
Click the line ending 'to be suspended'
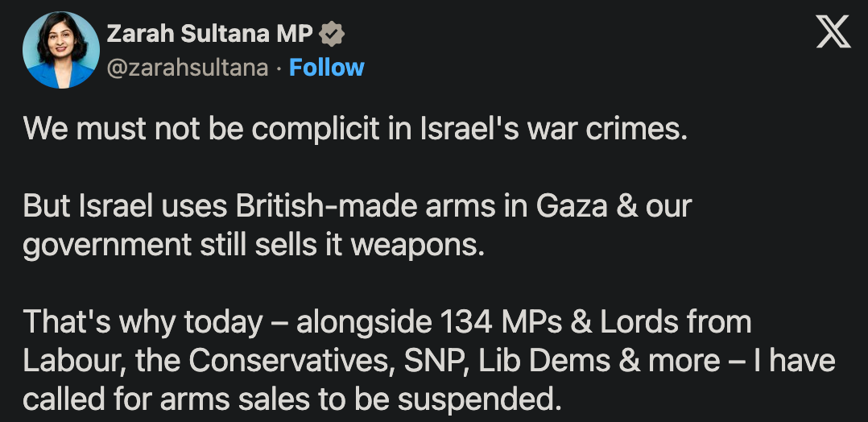(x=290, y=399)
